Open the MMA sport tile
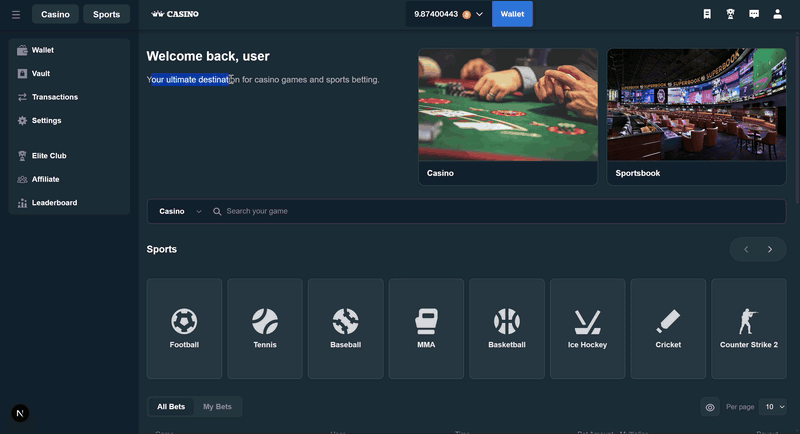 coord(426,328)
